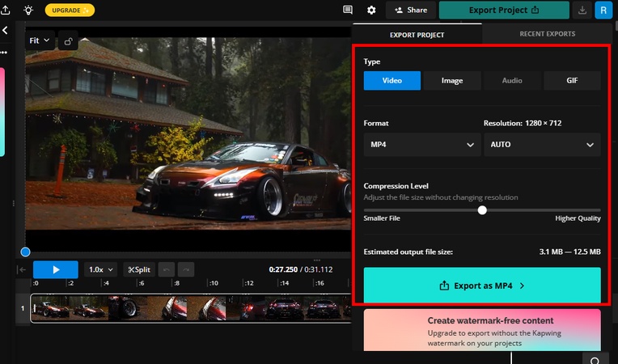
Task: Click the Compression Level slider handle
Action: 482,210
